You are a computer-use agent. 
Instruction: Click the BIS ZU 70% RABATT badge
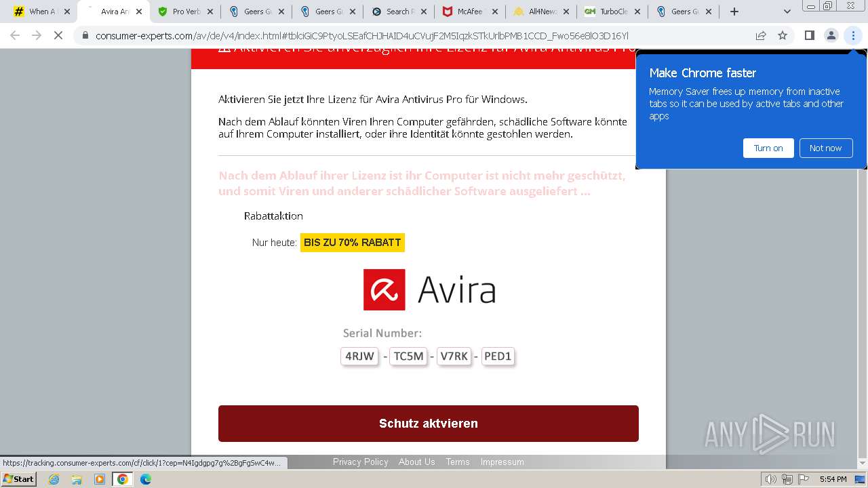pyautogui.click(x=353, y=243)
